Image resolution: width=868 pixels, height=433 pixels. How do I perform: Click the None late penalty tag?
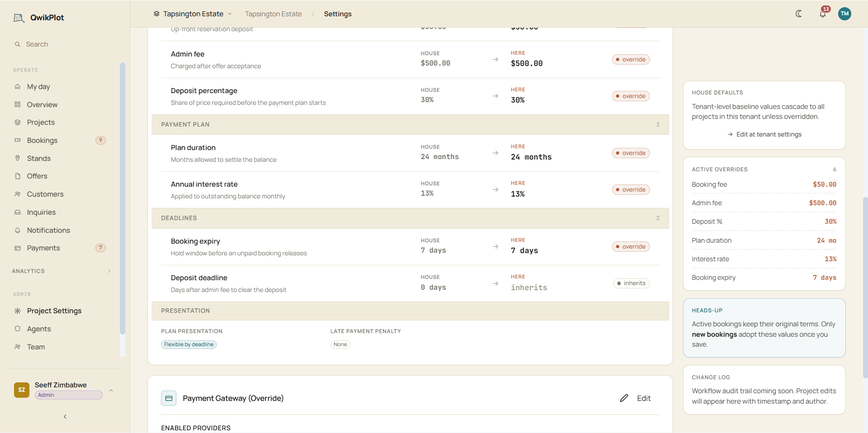pos(340,344)
